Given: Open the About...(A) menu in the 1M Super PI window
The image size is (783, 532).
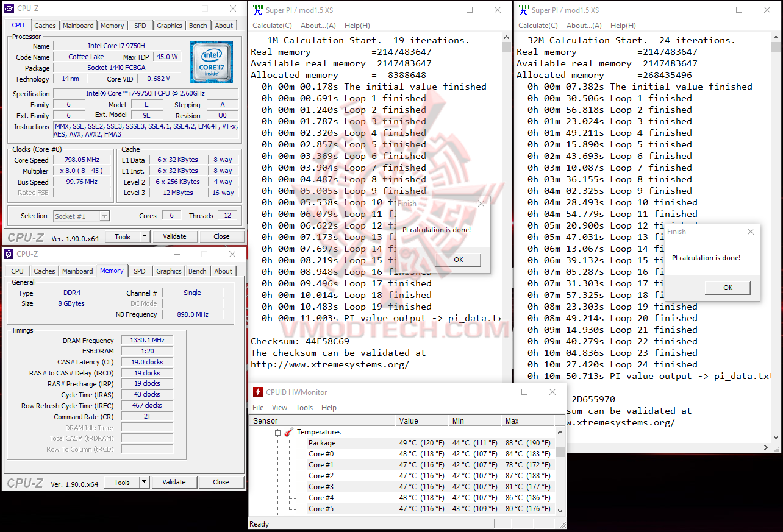Looking at the screenshot, I should [x=318, y=26].
